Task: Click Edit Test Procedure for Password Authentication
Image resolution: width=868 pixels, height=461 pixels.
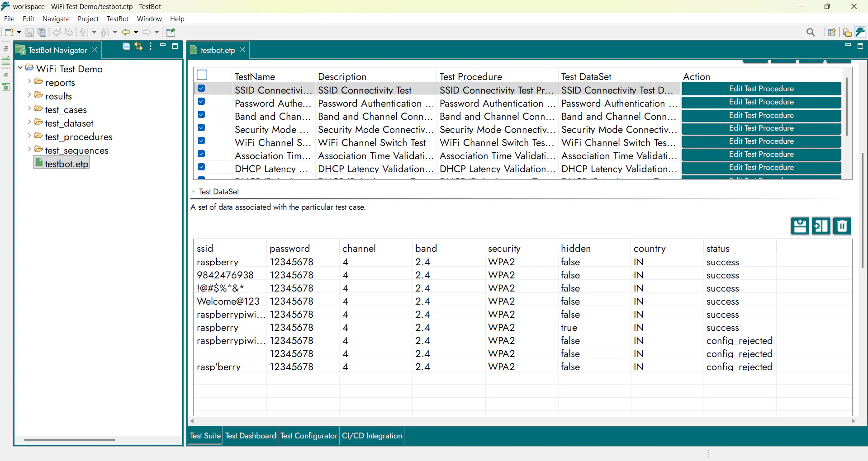Action: click(761, 102)
